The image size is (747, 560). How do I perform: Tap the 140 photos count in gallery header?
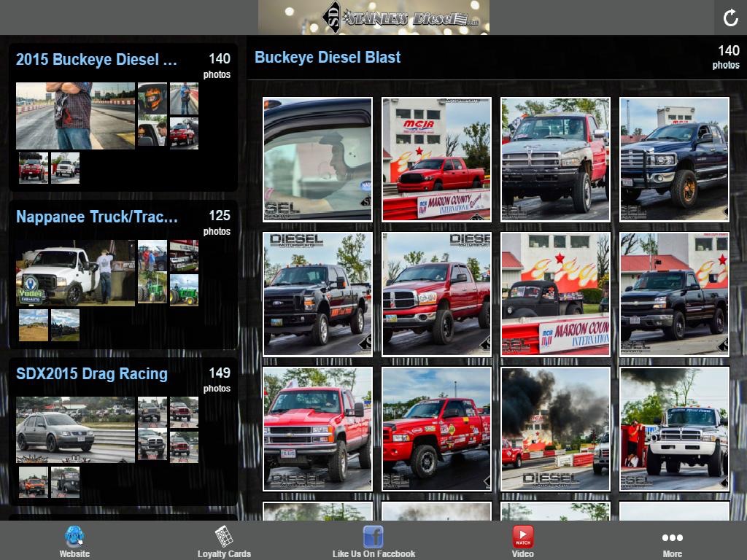tap(726, 57)
